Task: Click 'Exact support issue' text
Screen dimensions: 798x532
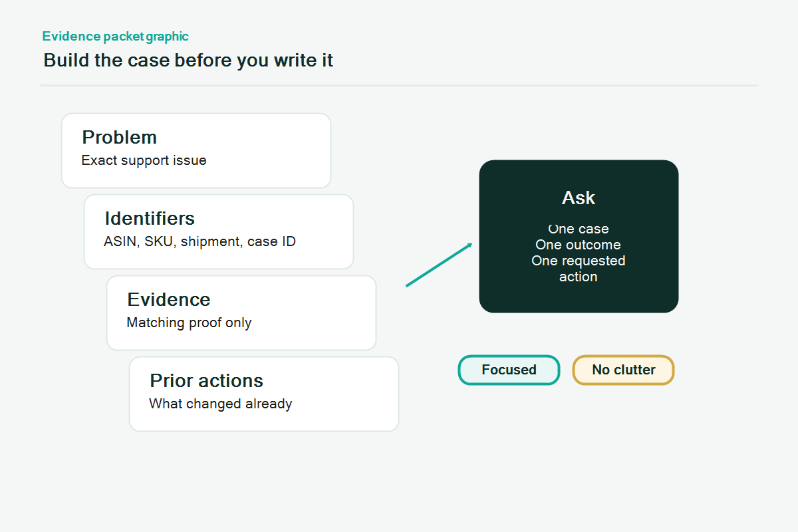Action: (x=144, y=160)
